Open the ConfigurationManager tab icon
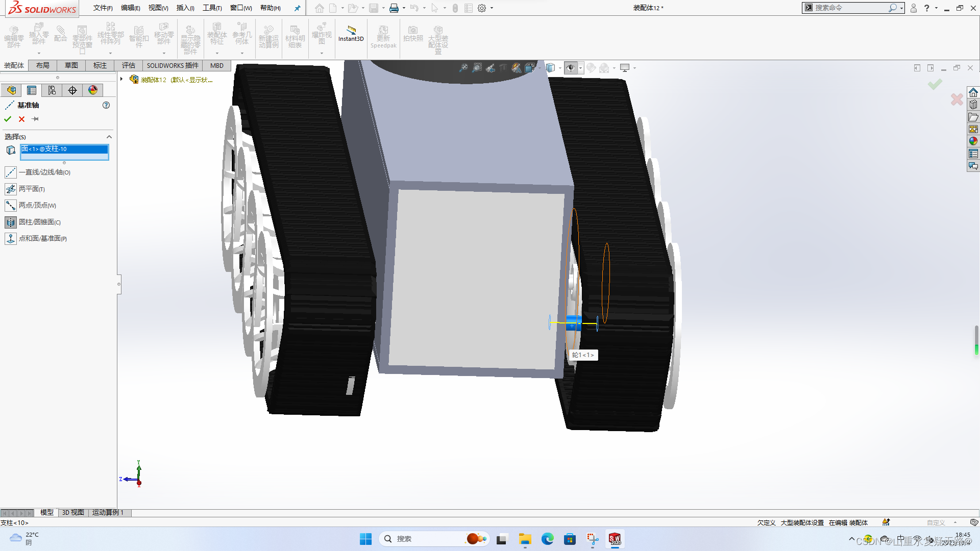Image resolution: width=980 pixels, height=551 pixels. [52, 90]
